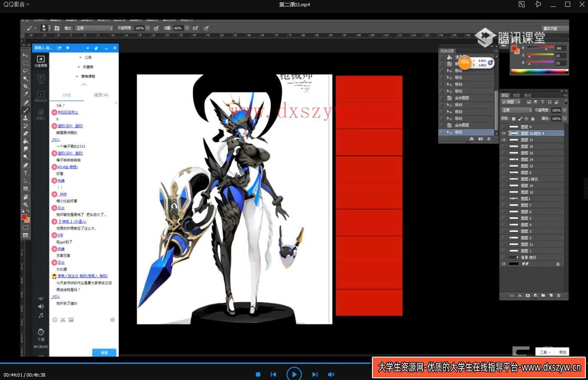Click the 下课 end class button
The height and width of the screenshot is (380, 588).
click(x=41, y=335)
